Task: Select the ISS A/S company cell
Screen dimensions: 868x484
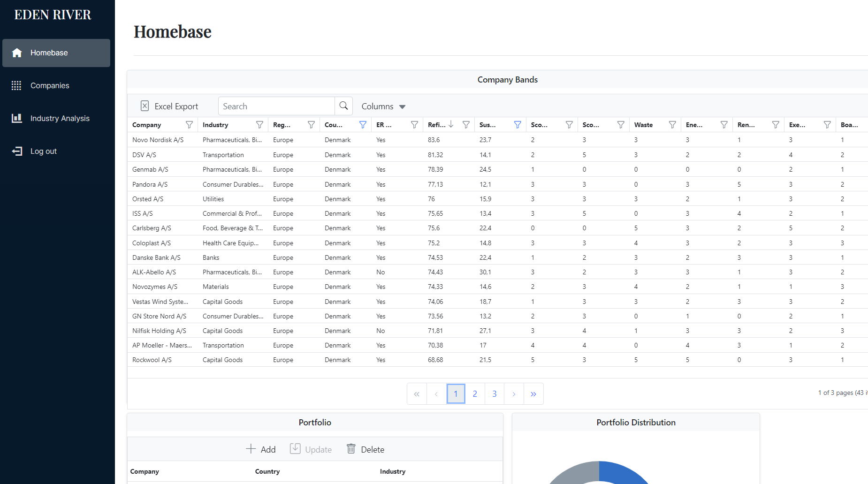Action: (x=163, y=213)
